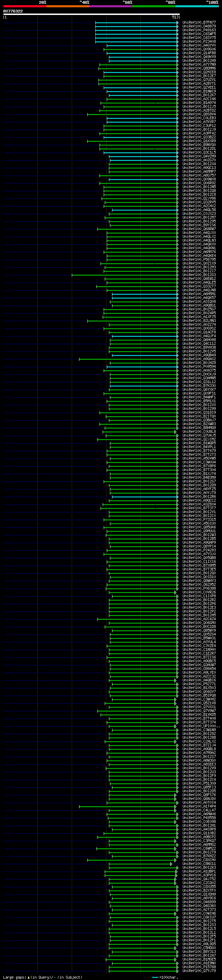The image size is (222, 980).
Task: Click the orange ~40% identity legend bar
Action: [x=68, y=6]
